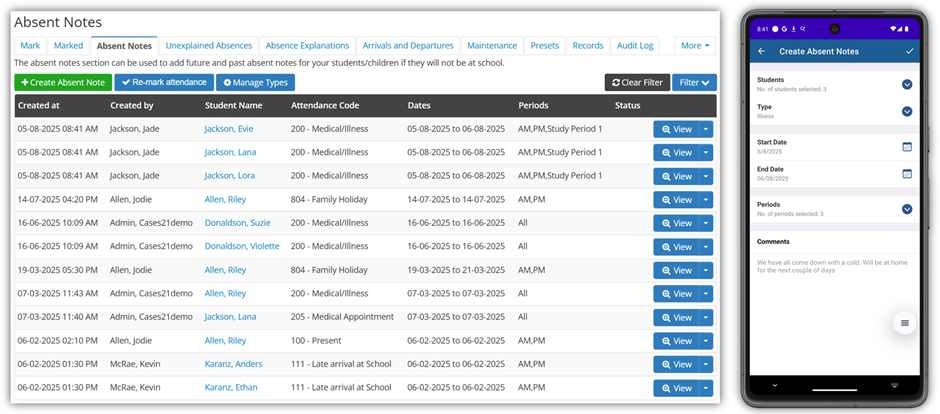This screenshot has height=414, width=940.
Task: Open the Start Date calendar picker
Action: [907, 147]
